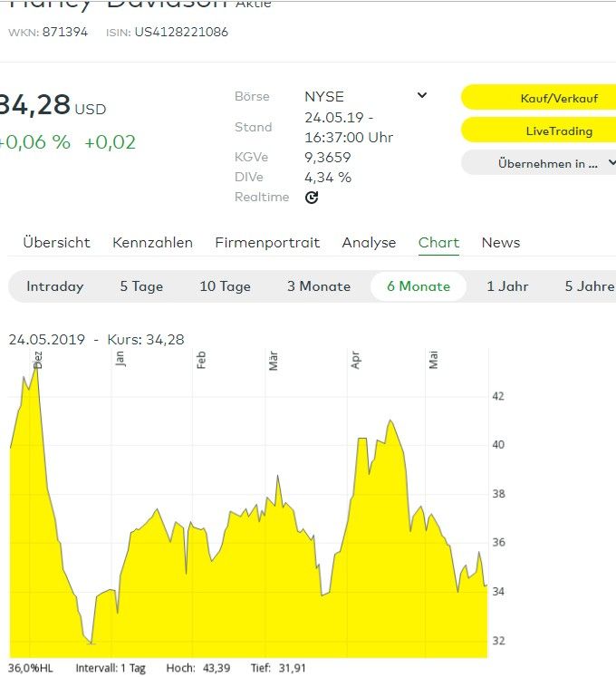616x677 pixels.
Task: Select the 6 Monate chart range
Action: (419, 286)
